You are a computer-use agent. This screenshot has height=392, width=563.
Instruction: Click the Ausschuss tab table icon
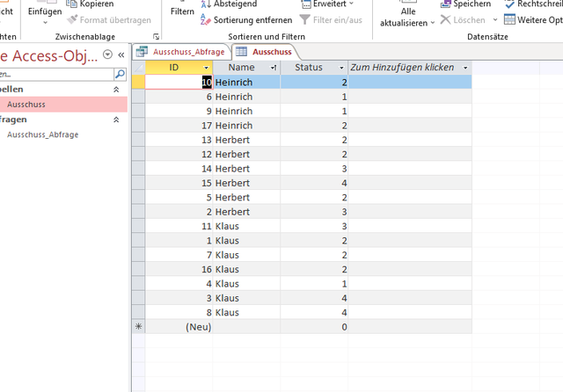point(241,52)
